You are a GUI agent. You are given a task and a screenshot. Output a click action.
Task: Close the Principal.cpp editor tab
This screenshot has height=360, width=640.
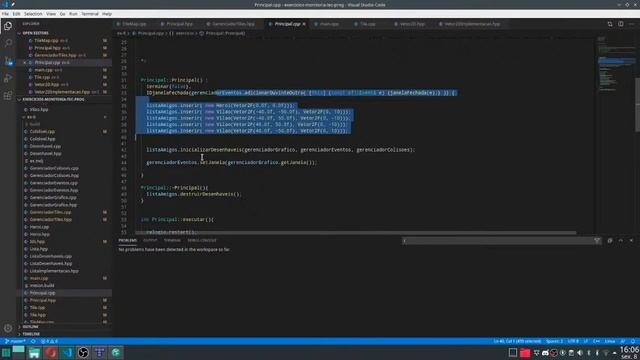tap(304, 24)
